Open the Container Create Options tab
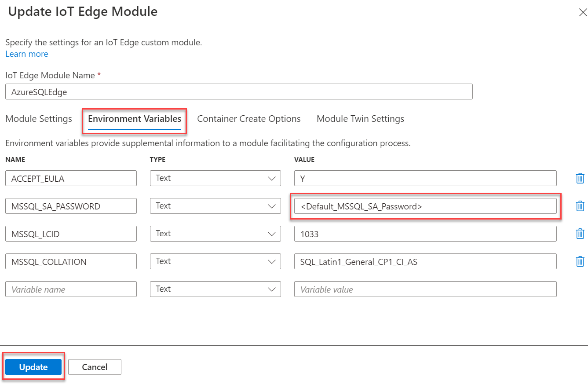The width and height of the screenshot is (588, 385). point(249,119)
